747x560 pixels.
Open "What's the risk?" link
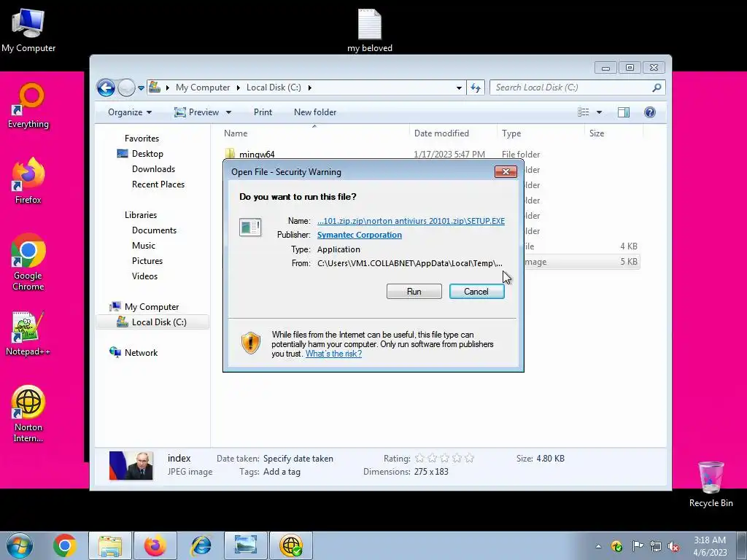(333, 354)
